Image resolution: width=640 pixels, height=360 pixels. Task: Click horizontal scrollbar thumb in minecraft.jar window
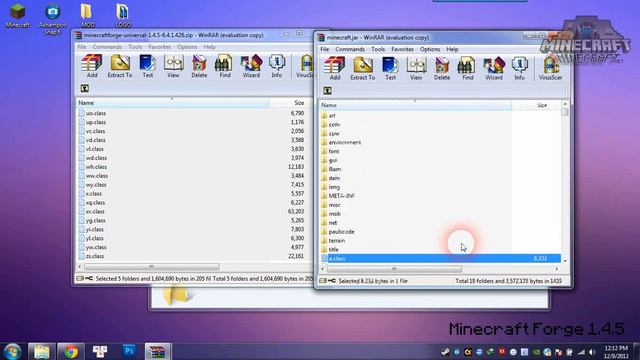394,269
